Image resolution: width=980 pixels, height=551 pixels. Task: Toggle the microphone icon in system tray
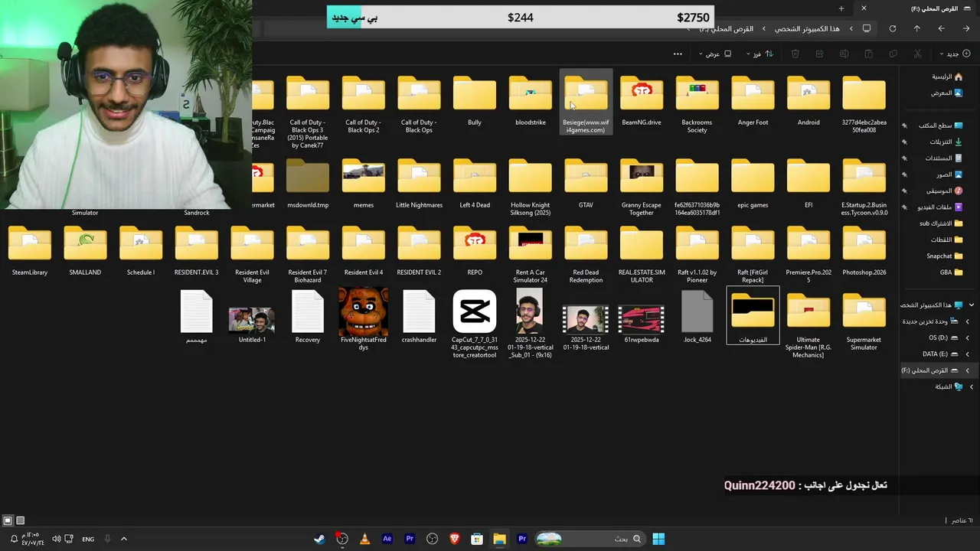107,539
